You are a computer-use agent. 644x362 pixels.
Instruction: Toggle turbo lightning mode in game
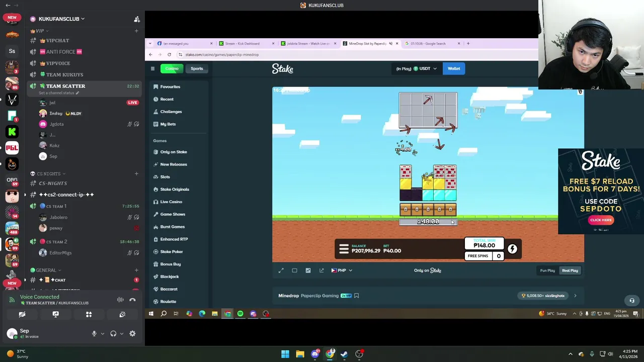point(512,248)
